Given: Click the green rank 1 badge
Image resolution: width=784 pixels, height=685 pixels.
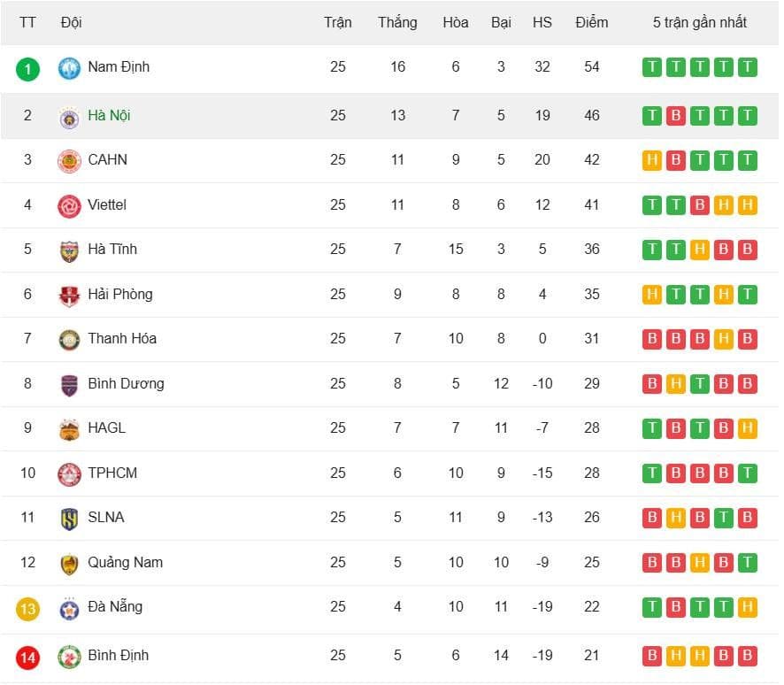Looking at the screenshot, I should click(27, 69).
